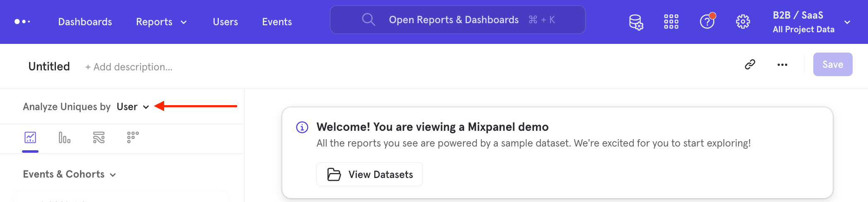Click the Mixpanel logo dots icon
Image resolution: width=868 pixels, height=202 pixels.
pos(22,22)
